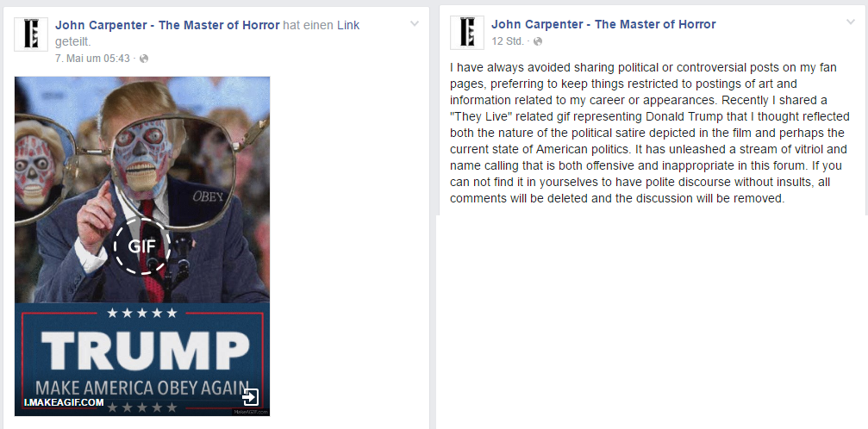
Task: Click the MakeAGIF.com watermark on the image corner
Action: coord(250,412)
